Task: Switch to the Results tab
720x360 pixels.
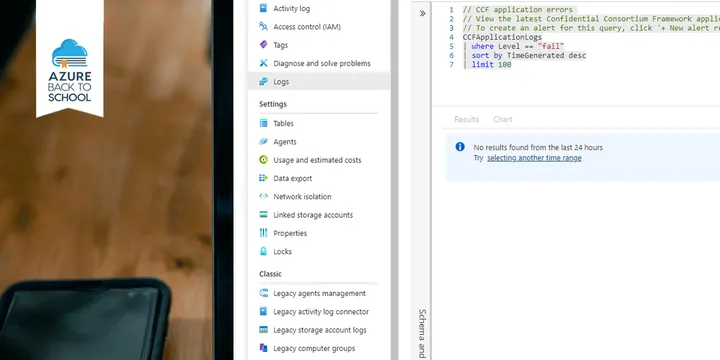Action: 467,119
